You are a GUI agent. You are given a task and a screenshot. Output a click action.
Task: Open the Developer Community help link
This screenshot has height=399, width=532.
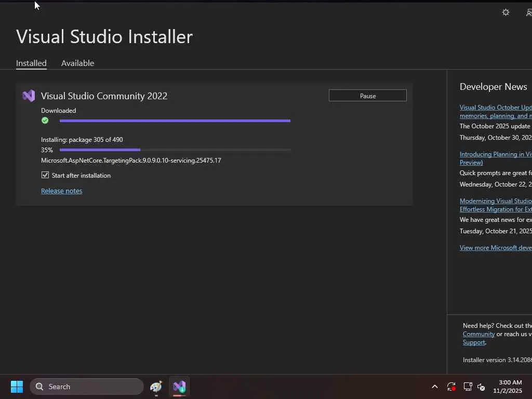click(x=478, y=334)
